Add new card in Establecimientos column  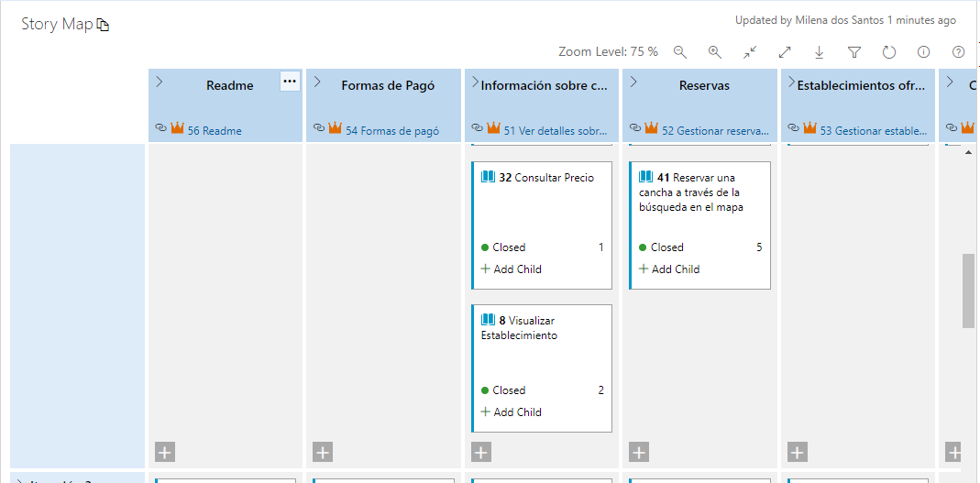pos(797,453)
